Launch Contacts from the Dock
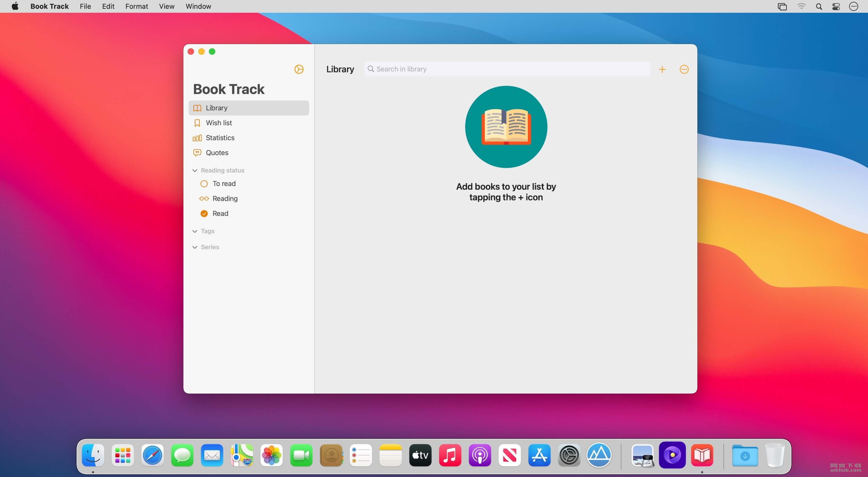Screen dimensions: 868x477 coord(331,455)
